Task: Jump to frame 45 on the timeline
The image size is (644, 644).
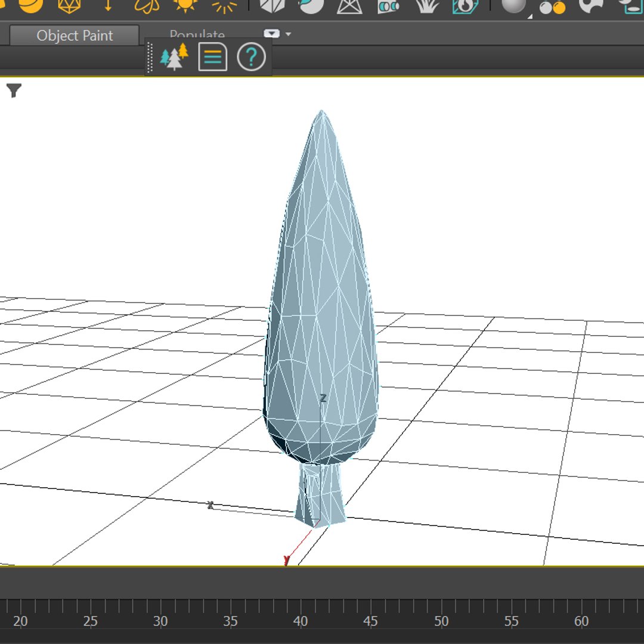Action: pyautogui.click(x=370, y=621)
